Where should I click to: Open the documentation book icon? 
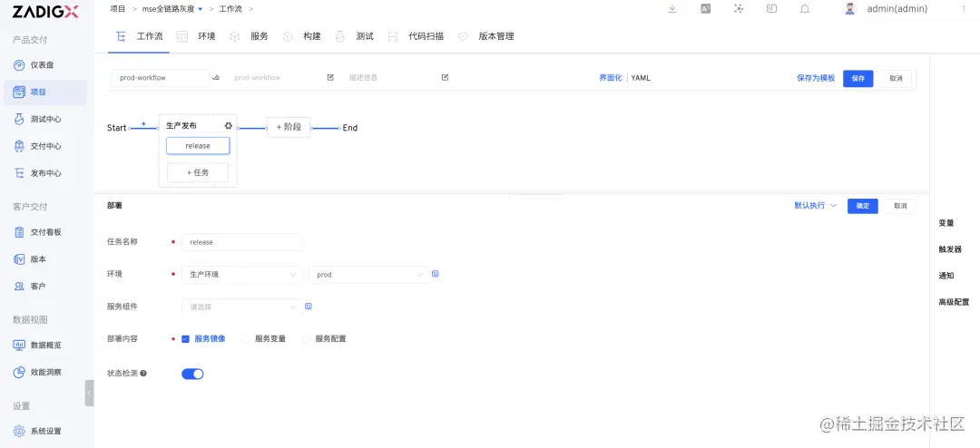click(x=772, y=9)
